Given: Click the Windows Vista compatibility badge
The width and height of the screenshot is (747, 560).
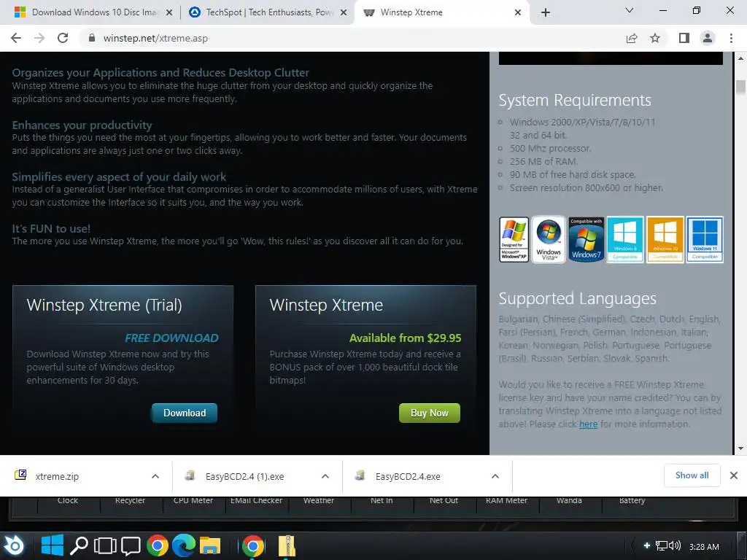Looking at the screenshot, I should [x=549, y=239].
